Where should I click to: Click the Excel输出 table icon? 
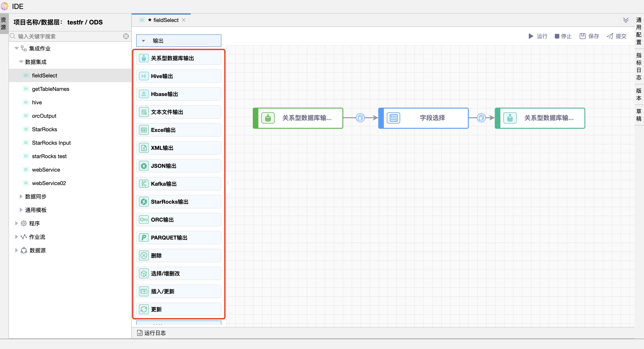(x=144, y=130)
